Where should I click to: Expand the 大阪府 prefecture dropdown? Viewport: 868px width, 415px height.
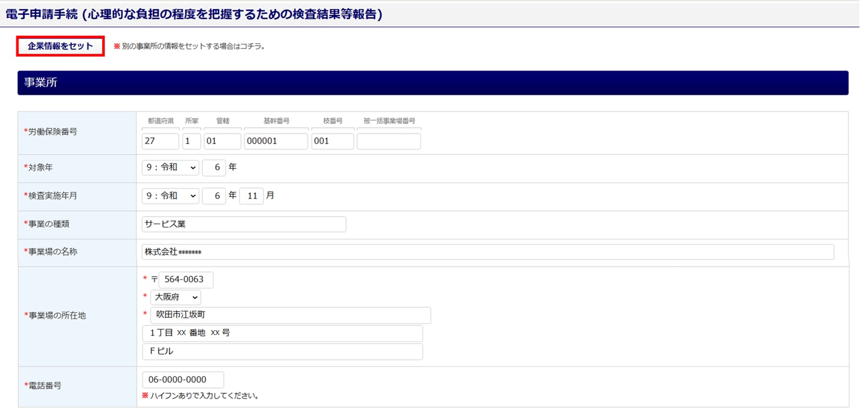[x=176, y=298]
